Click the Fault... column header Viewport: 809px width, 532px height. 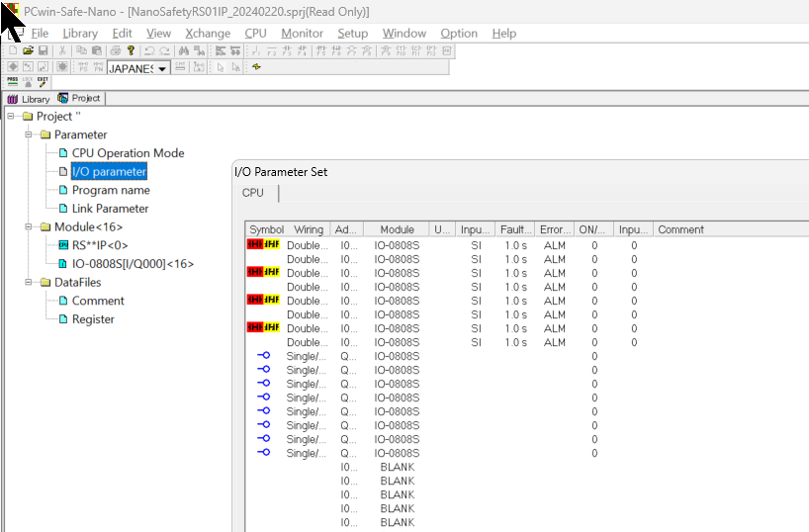click(515, 229)
